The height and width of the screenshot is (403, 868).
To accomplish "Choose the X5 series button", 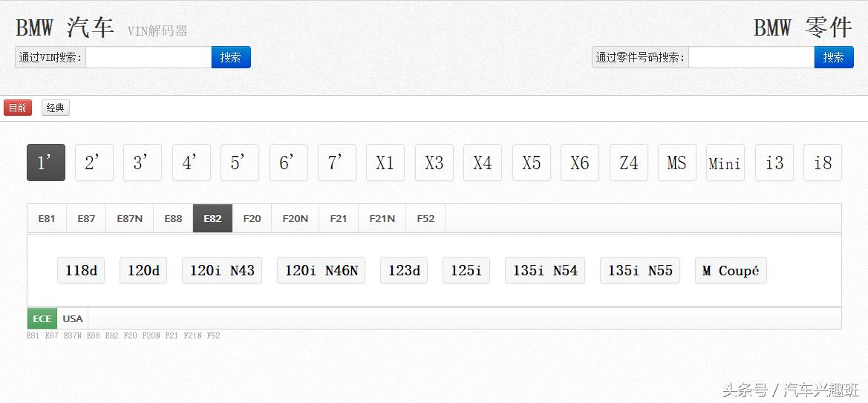I will click(532, 163).
